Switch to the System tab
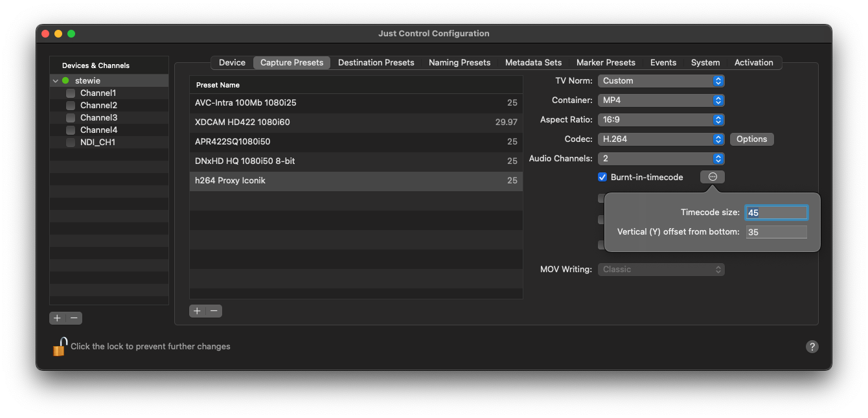 click(705, 63)
